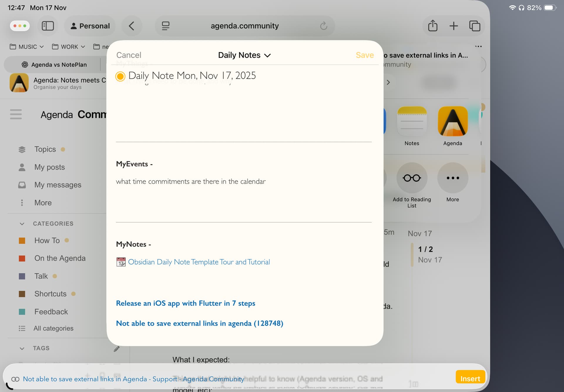
Task: Open the More actions ellipsis icon
Action: click(452, 178)
